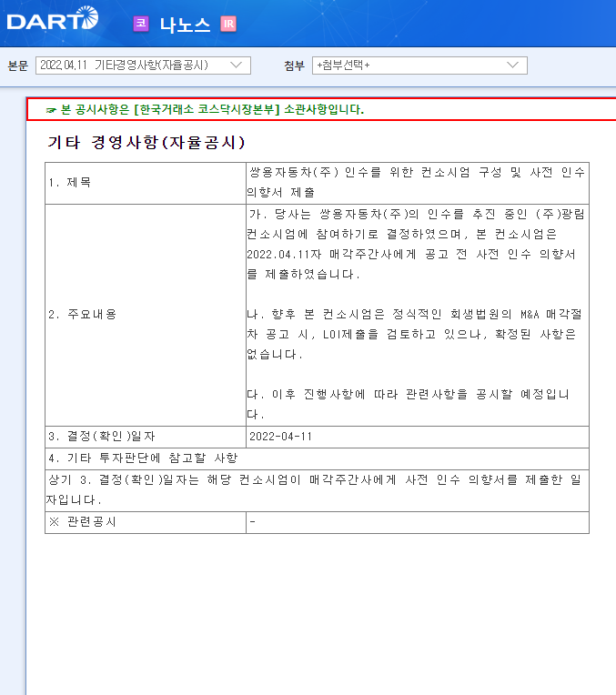Click the line 2022.04.11자 매각주간사에게 공고 전
Viewport: 616px width, 695px height.
pos(411,255)
